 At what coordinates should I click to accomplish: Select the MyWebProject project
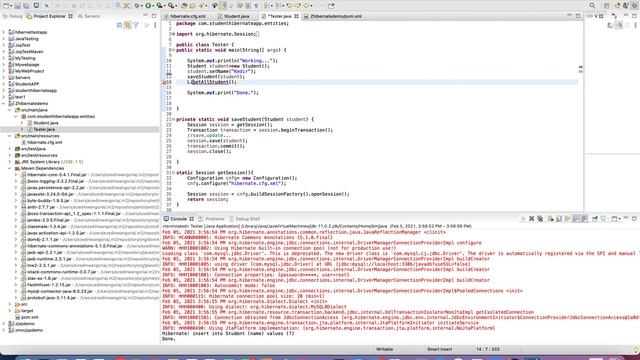pos(29,71)
